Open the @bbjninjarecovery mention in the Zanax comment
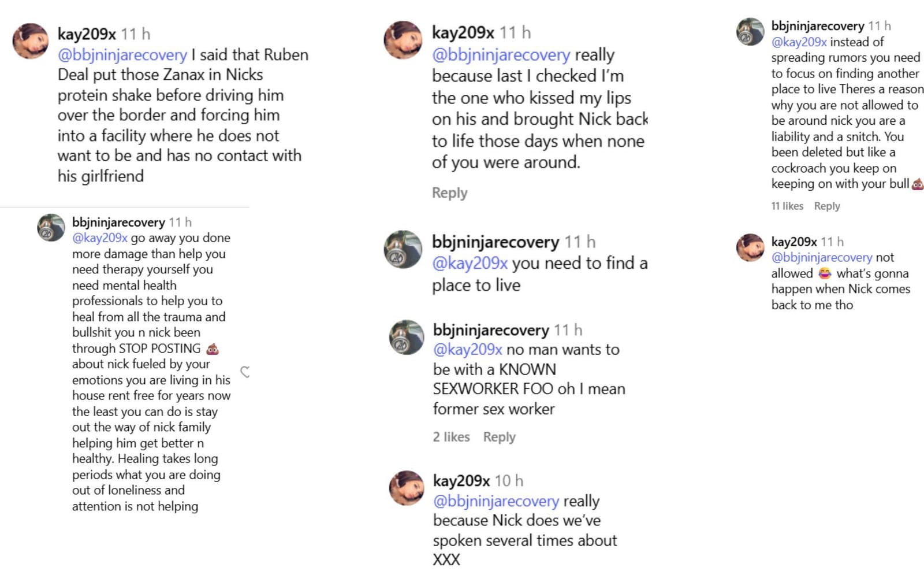Viewport: 924px width, 578px height. coord(121,54)
